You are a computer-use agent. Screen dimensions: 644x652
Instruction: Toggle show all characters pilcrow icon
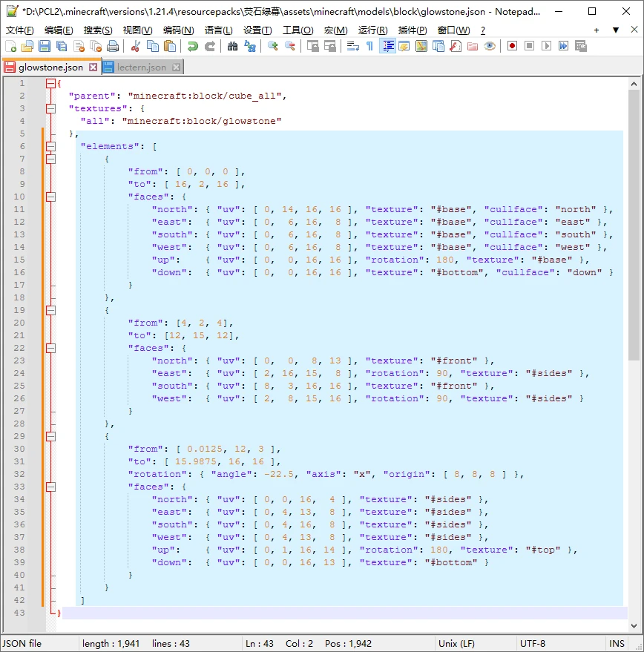(x=369, y=46)
